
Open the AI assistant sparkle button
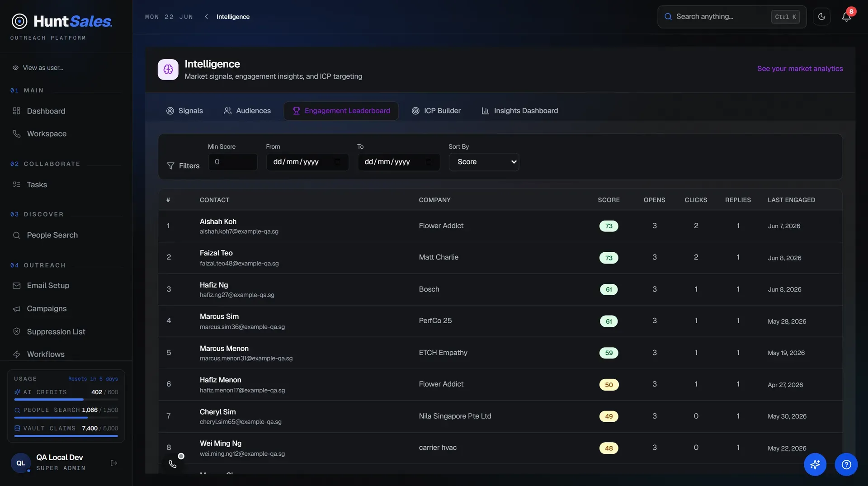815,464
